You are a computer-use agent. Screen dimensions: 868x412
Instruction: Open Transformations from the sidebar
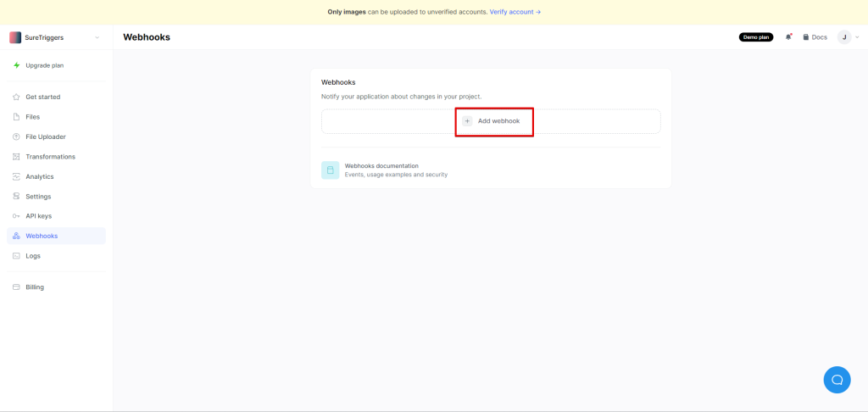click(x=50, y=157)
